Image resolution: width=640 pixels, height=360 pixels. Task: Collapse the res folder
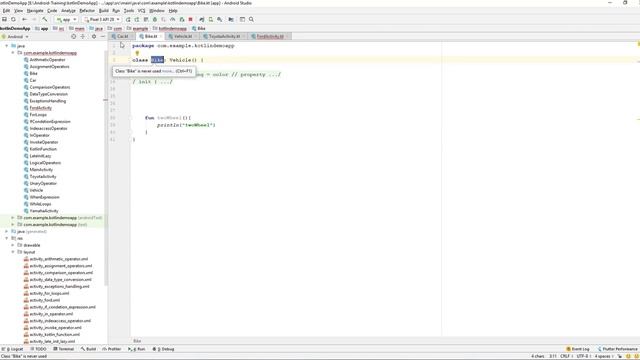(7, 238)
